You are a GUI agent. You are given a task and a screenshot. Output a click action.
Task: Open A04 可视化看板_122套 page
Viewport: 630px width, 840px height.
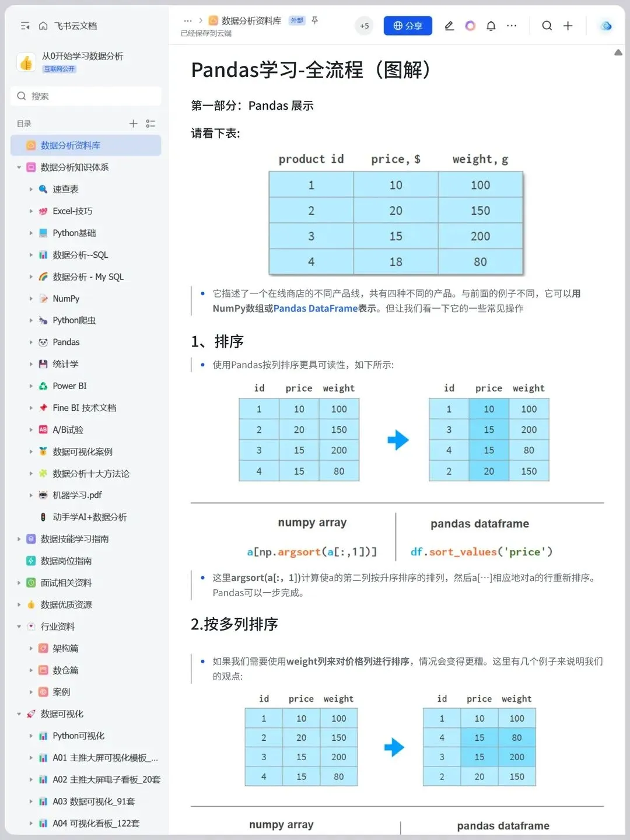coord(96,824)
